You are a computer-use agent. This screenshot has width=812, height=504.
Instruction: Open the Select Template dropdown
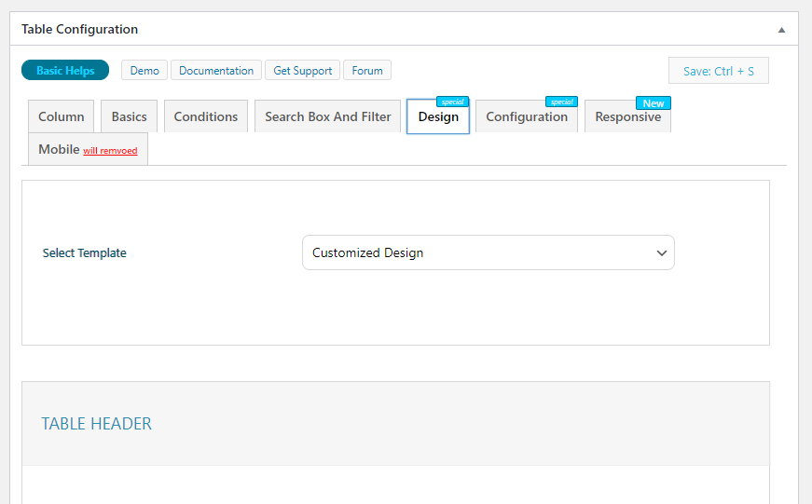489,252
